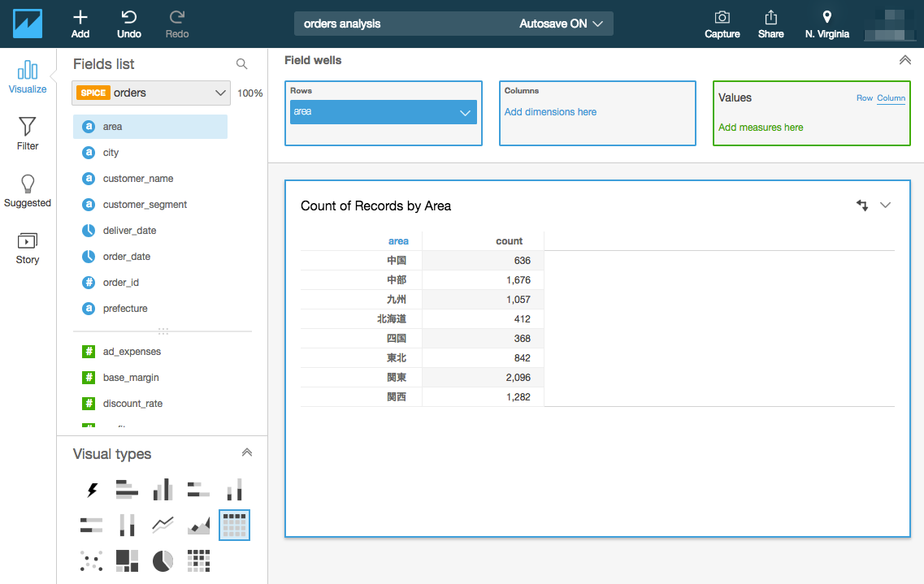Screen dimensions: 924x584
Task: Switch to the Filter sidebar tab
Action: pos(27,132)
